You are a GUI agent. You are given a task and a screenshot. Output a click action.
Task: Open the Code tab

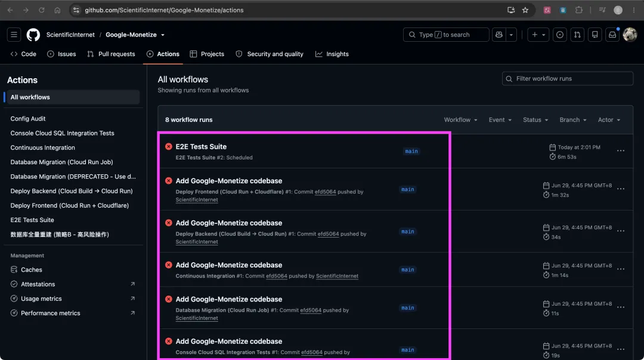pos(23,54)
